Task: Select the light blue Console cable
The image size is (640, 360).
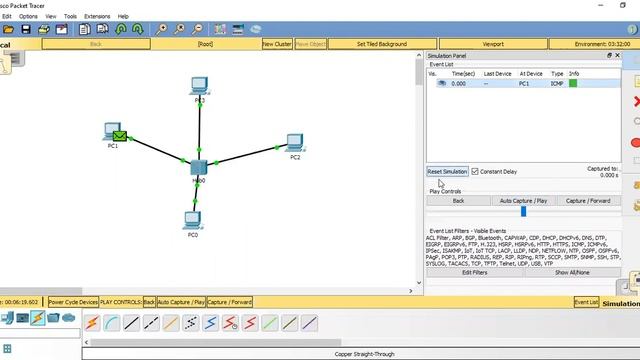Action: click(x=112, y=323)
